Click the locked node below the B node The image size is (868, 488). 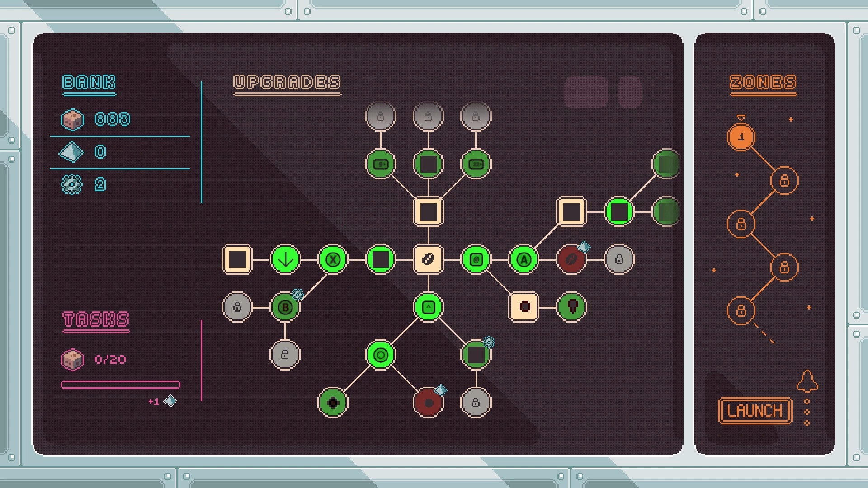pyautogui.click(x=285, y=355)
